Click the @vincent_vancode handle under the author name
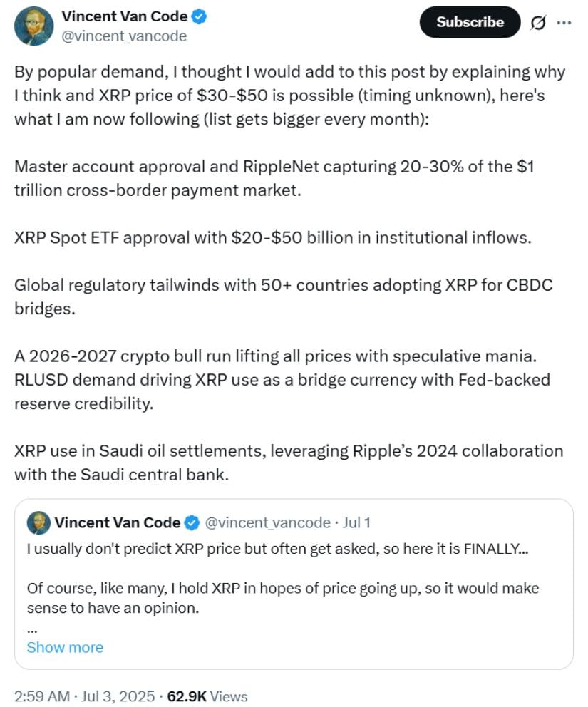The height and width of the screenshot is (707, 588). (x=124, y=36)
